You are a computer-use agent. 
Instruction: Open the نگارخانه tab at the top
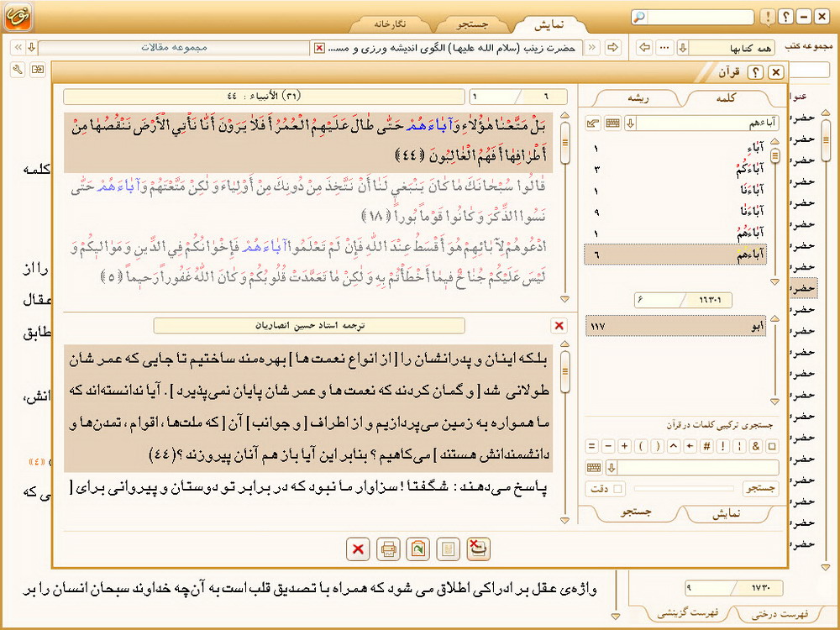388,23
